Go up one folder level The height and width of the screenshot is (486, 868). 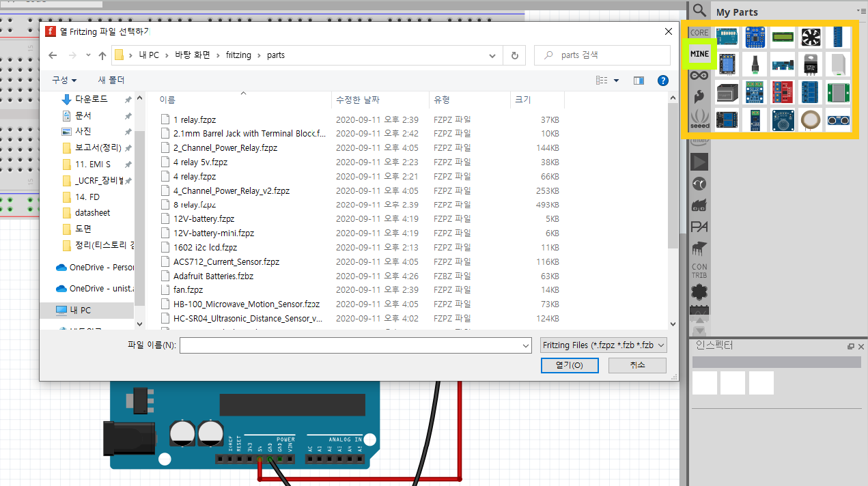pos(102,55)
